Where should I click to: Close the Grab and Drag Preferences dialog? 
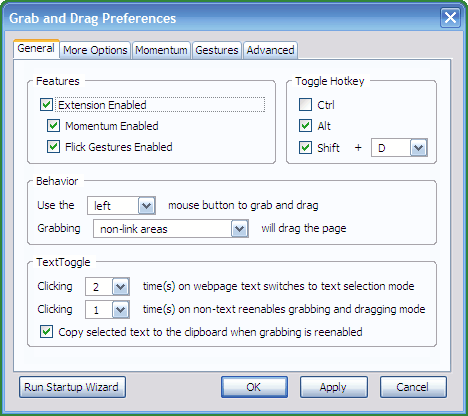450,18
